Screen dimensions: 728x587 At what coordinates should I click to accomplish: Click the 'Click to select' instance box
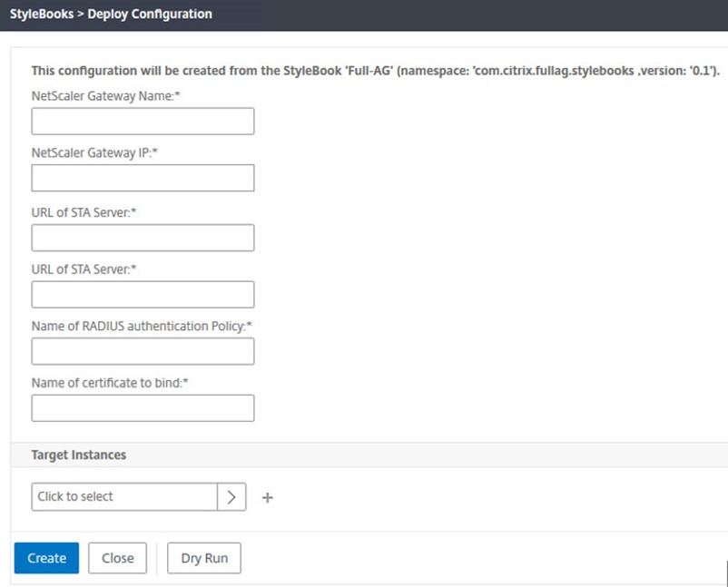(124, 497)
